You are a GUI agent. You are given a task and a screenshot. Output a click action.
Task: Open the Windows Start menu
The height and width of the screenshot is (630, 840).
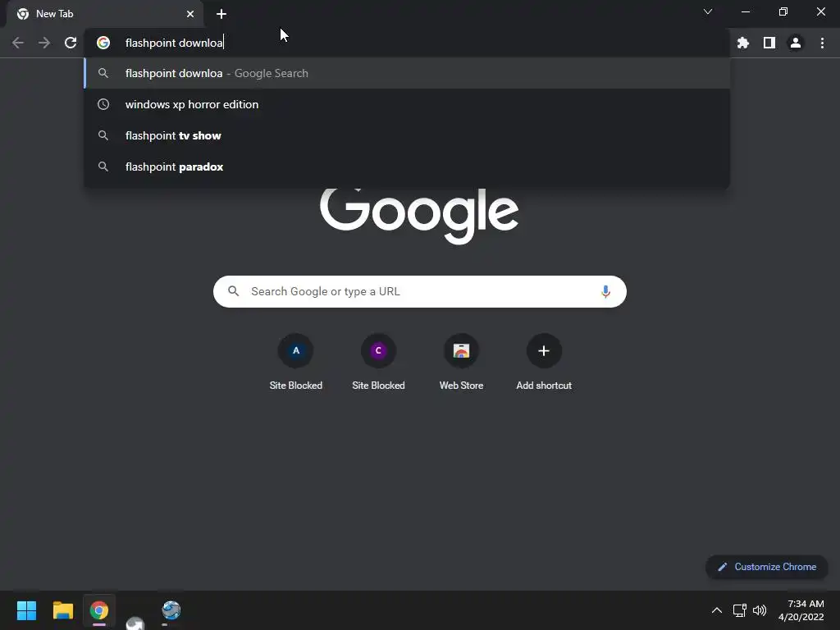pyautogui.click(x=26, y=610)
